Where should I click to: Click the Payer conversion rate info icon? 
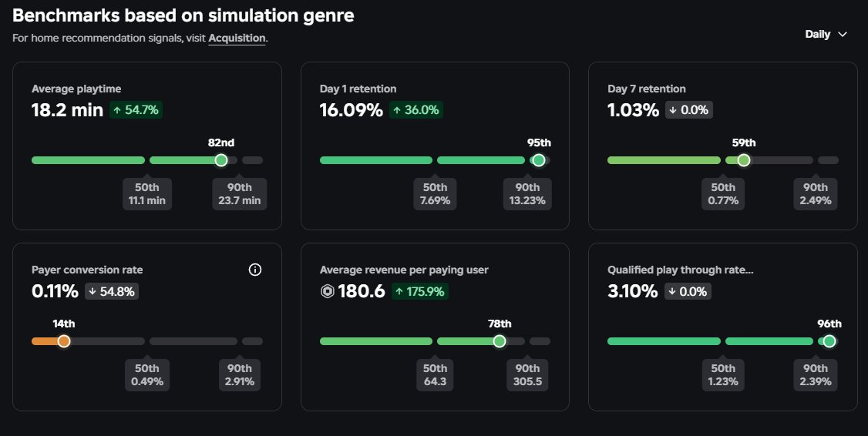pyautogui.click(x=256, y=270)
